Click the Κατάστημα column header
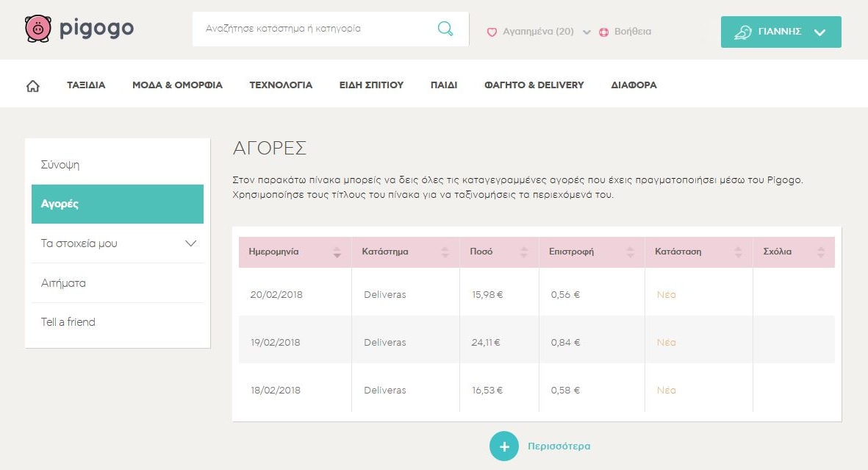 click(x=406, y=252)
